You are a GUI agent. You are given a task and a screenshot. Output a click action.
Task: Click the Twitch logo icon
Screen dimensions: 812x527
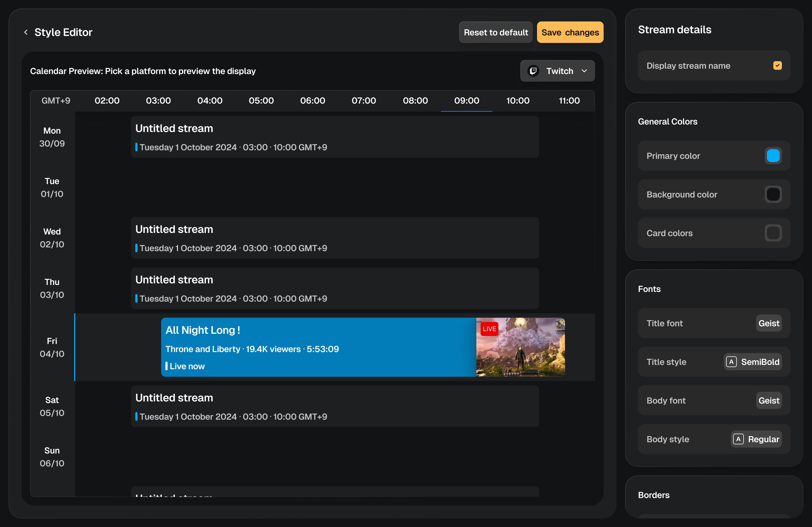pyautogui.click(x=533, y=71)
